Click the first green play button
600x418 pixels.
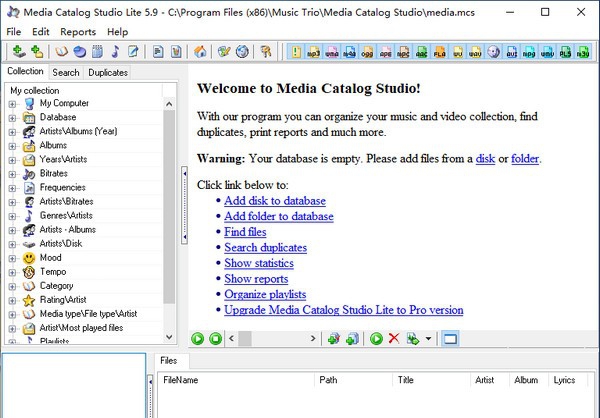point(197,339)
